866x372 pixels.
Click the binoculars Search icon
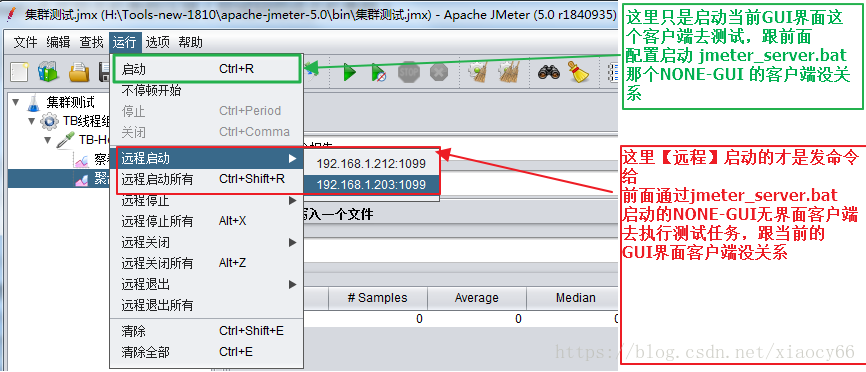pos(548,72)
